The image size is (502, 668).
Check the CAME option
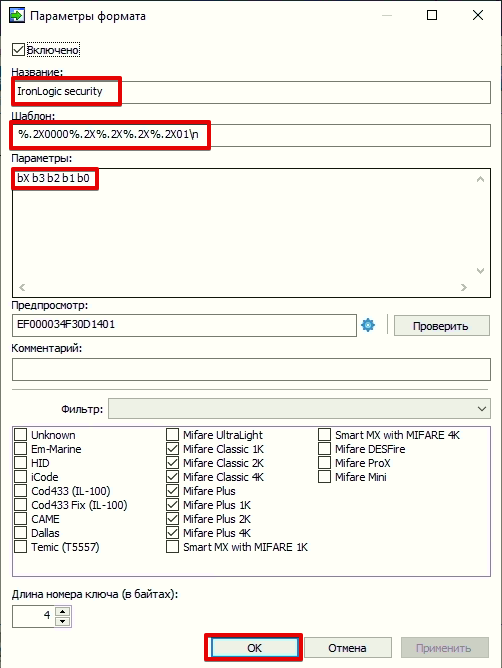pos(20,519)
